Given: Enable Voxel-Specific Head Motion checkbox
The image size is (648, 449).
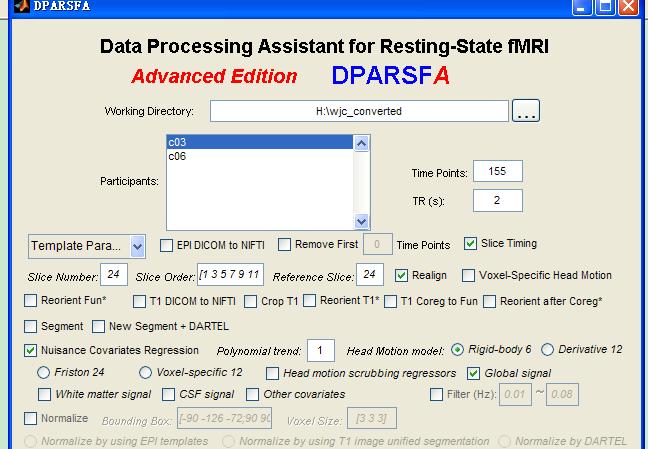Looking at the screenshot, I should point(468,275).
